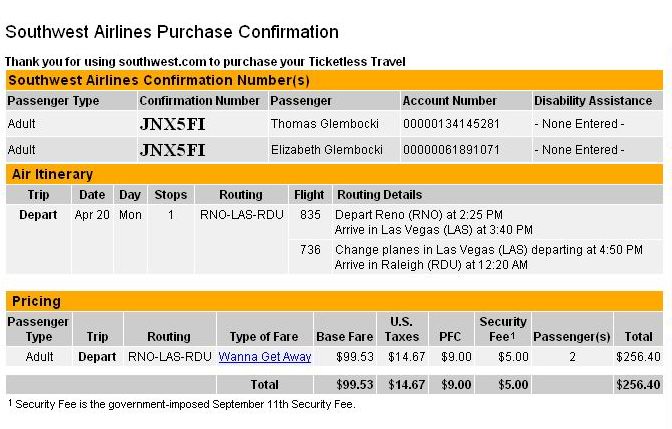This screenshot has width=672, height=429.
Task: Click the $256.40 amount in the Total row
Action: point(638,384)
